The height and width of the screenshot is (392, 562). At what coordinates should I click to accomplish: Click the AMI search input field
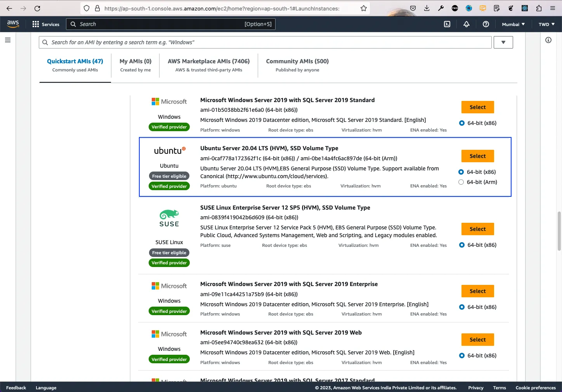265,42
